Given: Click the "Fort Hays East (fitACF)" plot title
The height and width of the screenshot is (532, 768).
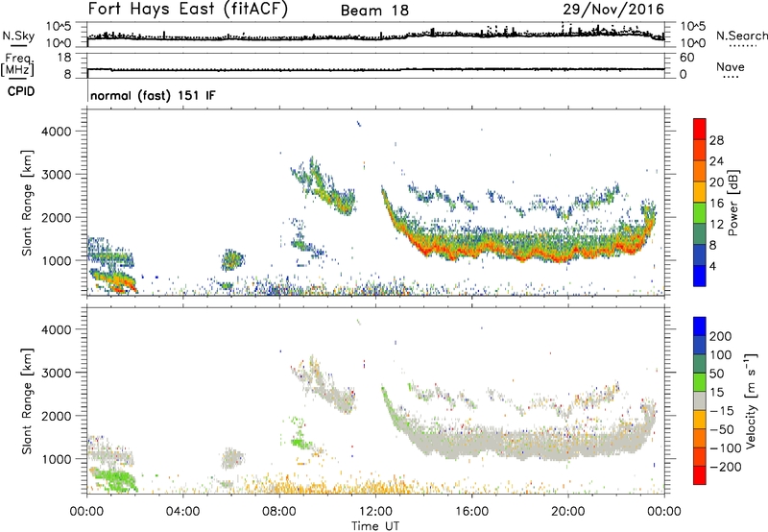Looking at the screenshot, I should tap(187, 9).
